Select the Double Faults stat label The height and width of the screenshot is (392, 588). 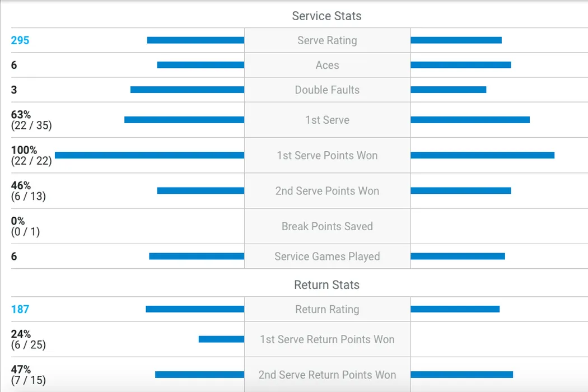[x=327, y=90]
